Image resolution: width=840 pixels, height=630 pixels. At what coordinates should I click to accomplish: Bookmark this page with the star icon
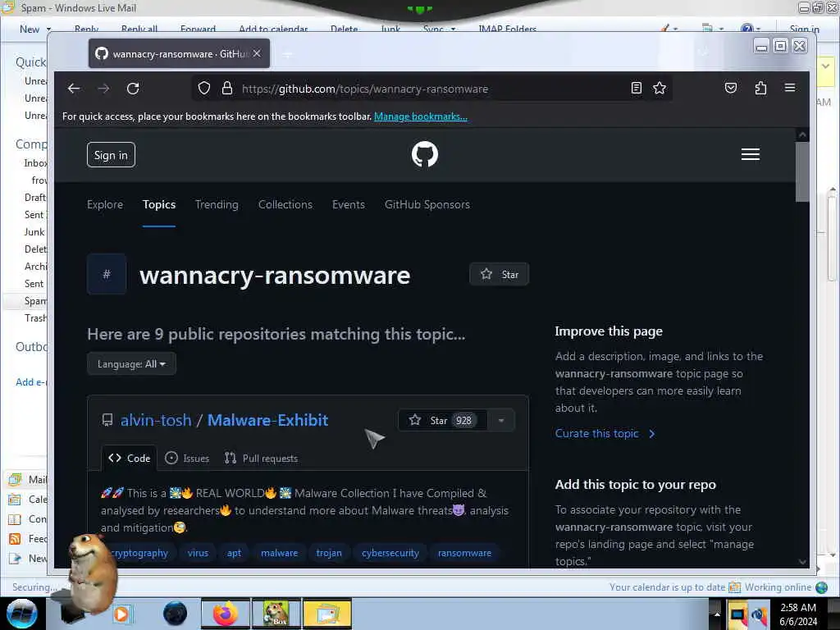tap(660, 89)
